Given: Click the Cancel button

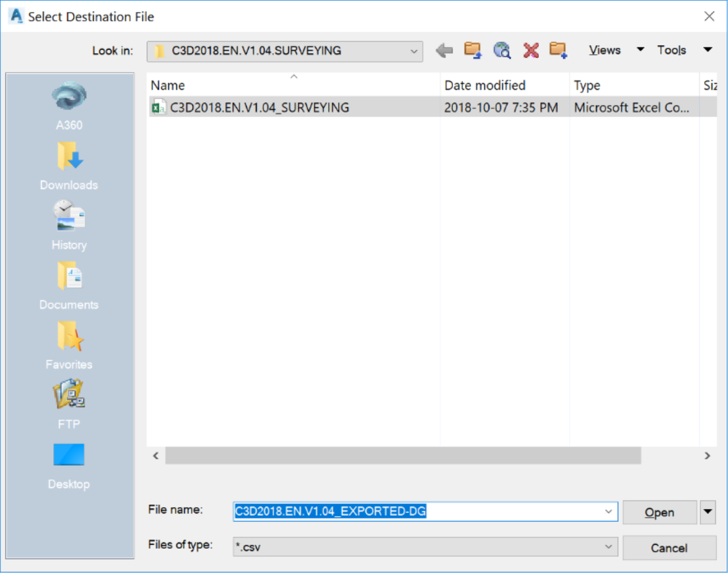Looking at the screenshot, I should click(x=669, y=548).
